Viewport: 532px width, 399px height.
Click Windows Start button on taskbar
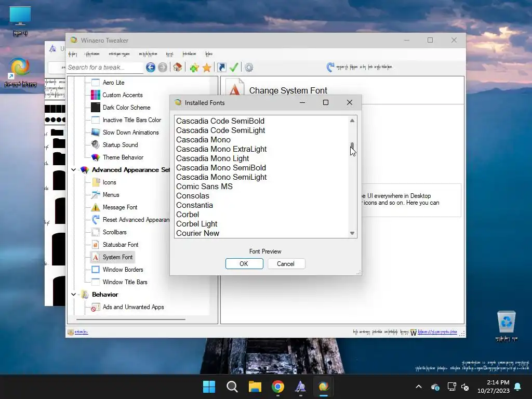[x=209, y=387]
